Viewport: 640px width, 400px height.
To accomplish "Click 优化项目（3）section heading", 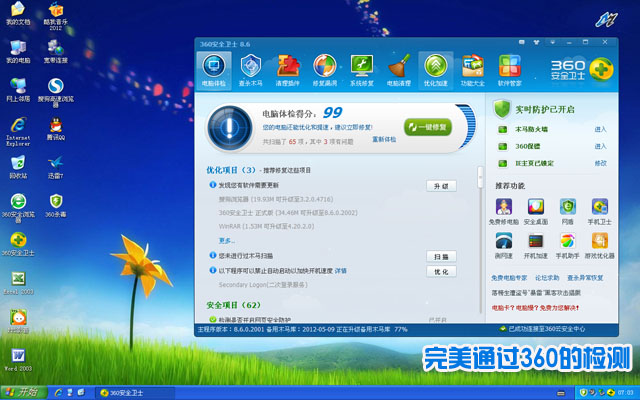I will pos(231,170).
